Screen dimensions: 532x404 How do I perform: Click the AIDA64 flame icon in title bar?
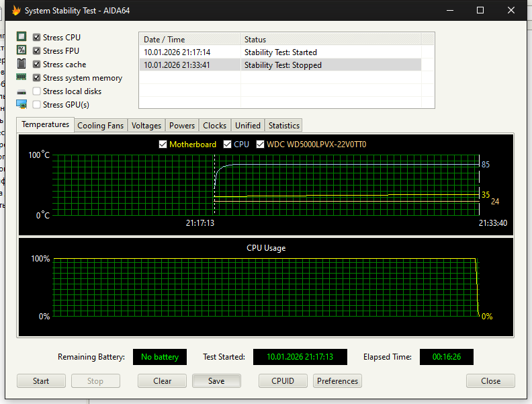(16, 10)
